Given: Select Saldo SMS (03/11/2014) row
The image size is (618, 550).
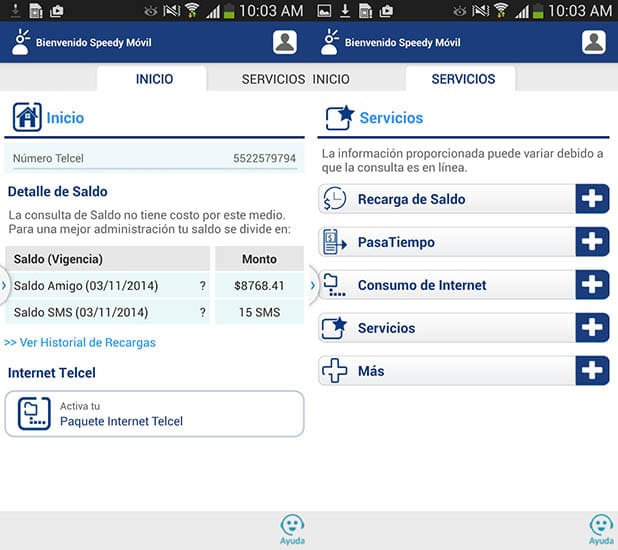Looking at the screenshot, I should click(x=108, y=312).
